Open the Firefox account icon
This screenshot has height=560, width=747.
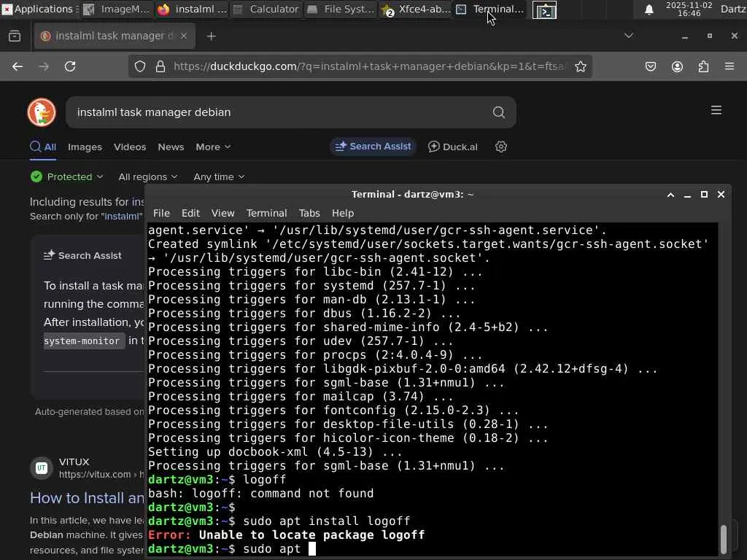point(677,66)
